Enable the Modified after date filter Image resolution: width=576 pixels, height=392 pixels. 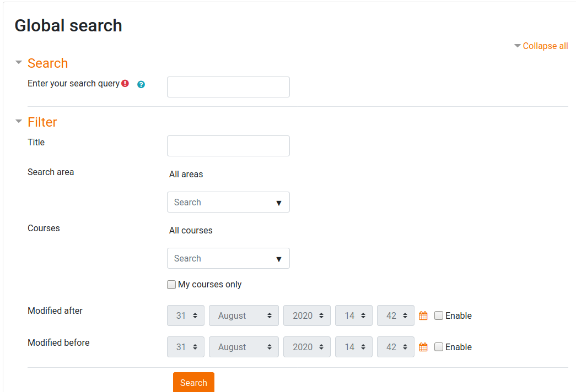(439, 315)
